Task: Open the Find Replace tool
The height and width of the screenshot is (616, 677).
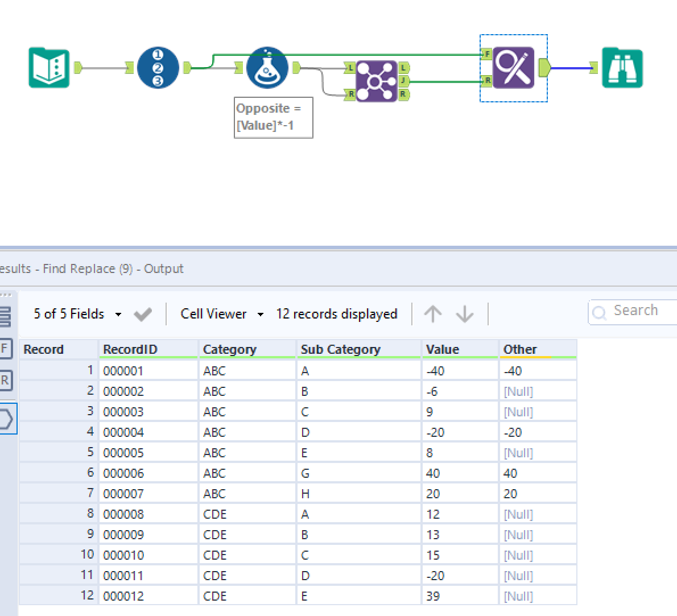Action: pos(514,68)
